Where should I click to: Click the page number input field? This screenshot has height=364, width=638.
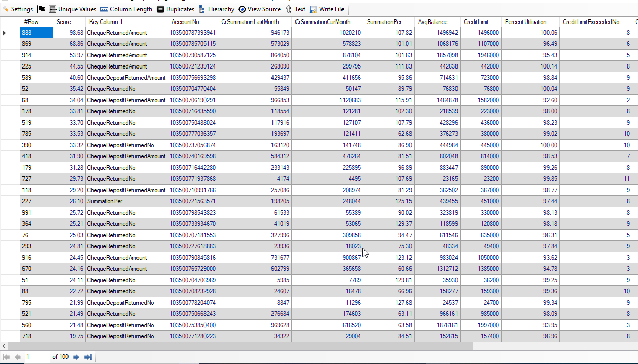[x=36, y=357]
